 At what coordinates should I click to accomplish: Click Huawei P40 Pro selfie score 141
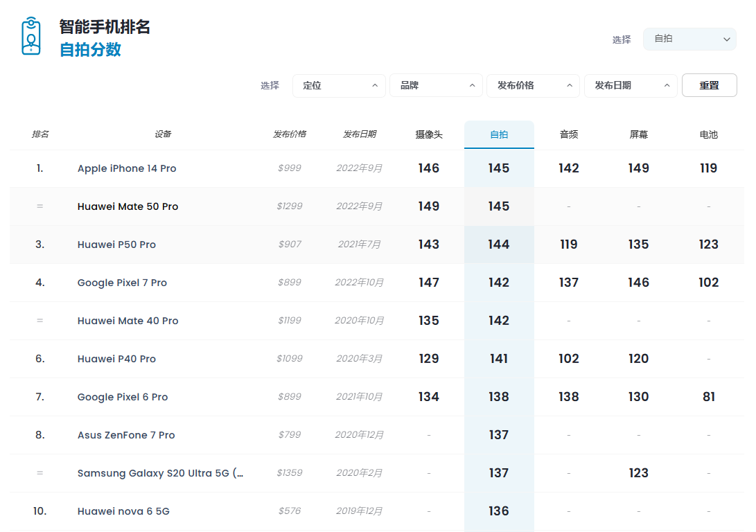click(498, 359)
